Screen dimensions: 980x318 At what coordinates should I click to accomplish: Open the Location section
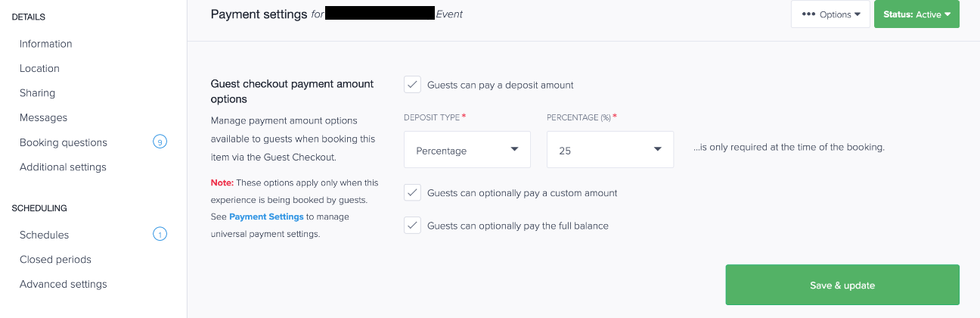(x=39, y=68)
